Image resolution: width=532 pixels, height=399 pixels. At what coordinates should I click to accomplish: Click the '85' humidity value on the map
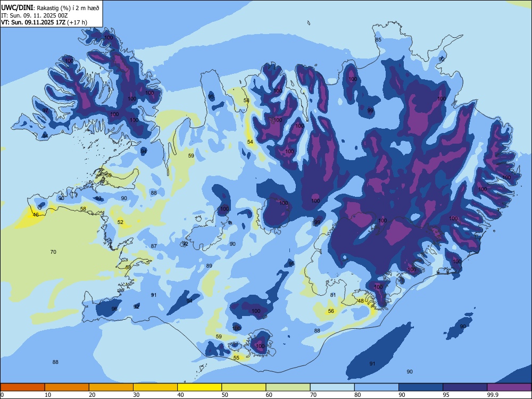click(x=378, y=39)
